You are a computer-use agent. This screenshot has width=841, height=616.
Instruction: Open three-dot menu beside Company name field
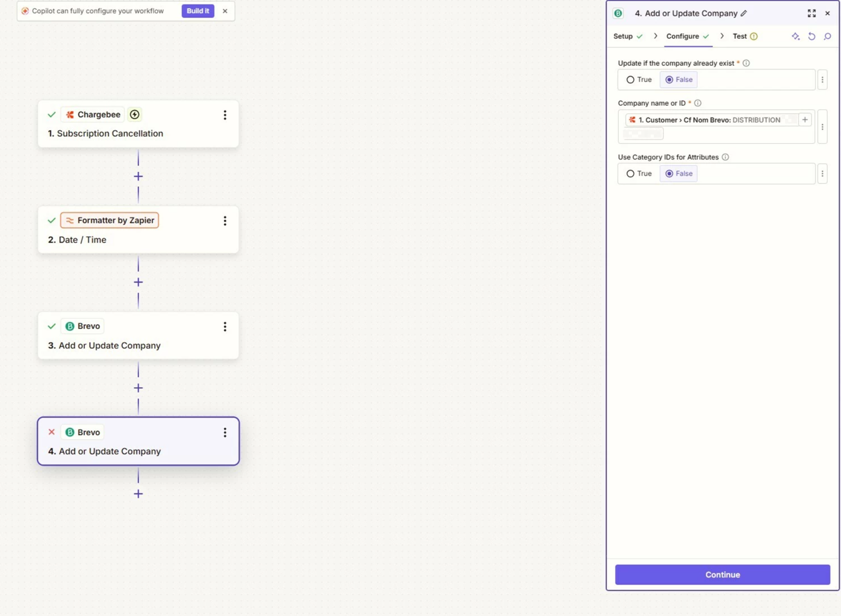[x=822, y=126]
